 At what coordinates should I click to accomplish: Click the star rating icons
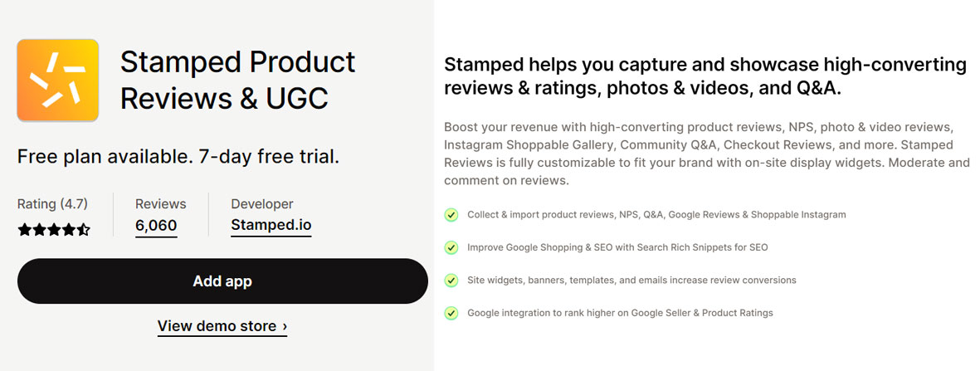[55, 230]
